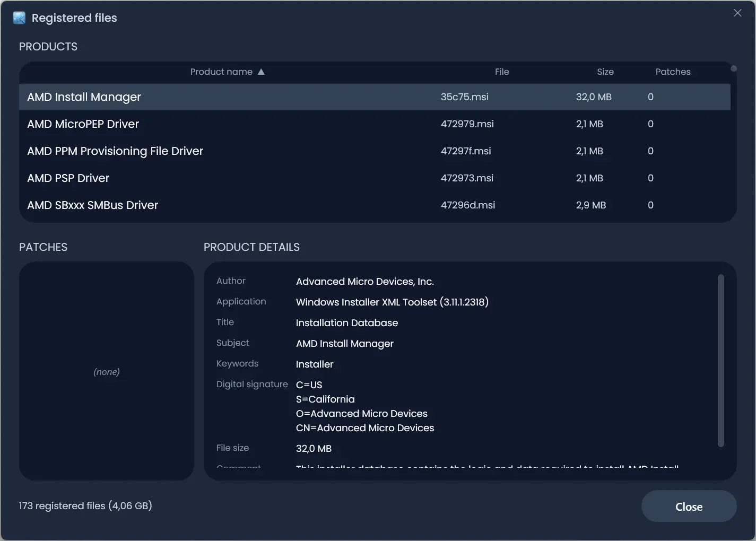Click the Windows Installer XML Toolset value

(x=392, y=302)
